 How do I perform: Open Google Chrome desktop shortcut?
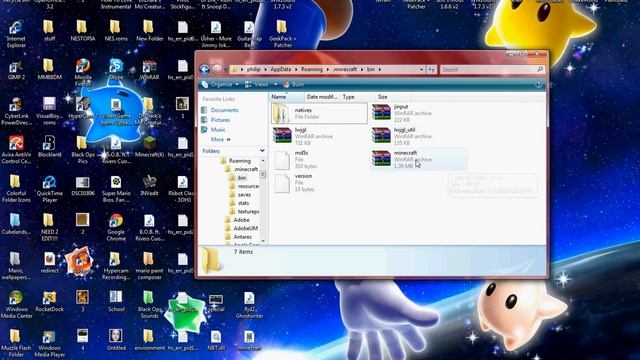click(116, 227)
